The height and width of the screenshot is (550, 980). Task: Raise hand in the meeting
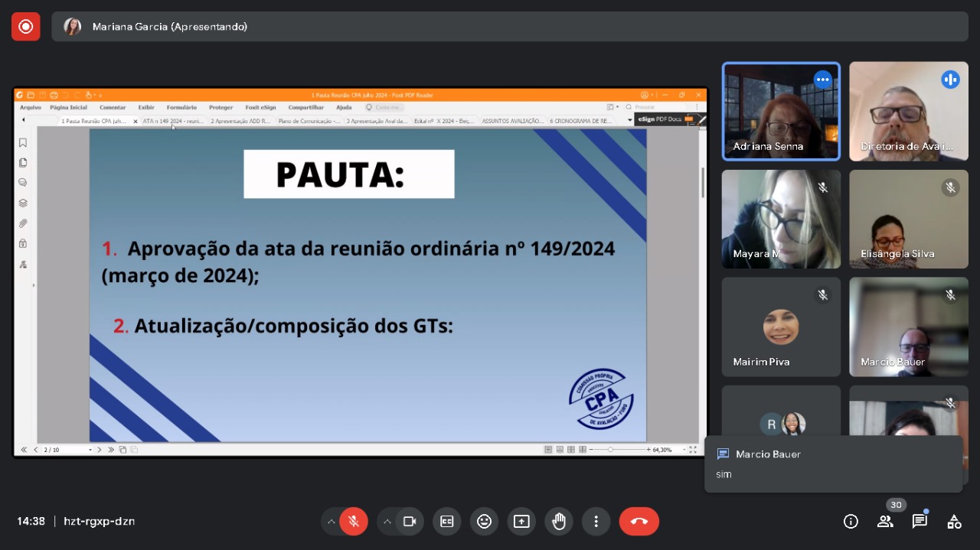559,521
